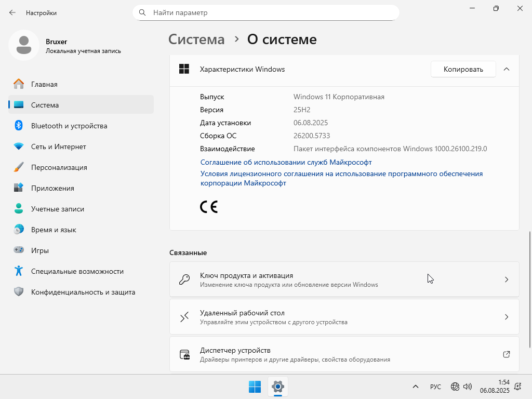Click the install date value 06.08.2025
532x399 pixels.
click(311, 123)
